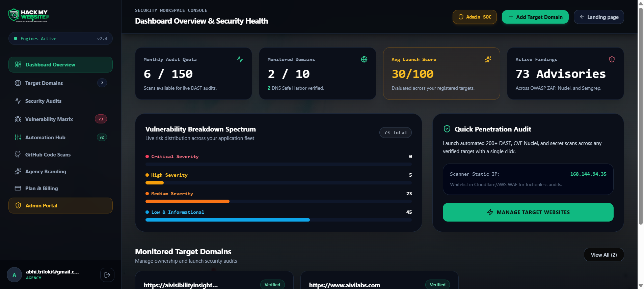Click shield check icon beside Quick Penetration Audit

(x=447, y=129)
